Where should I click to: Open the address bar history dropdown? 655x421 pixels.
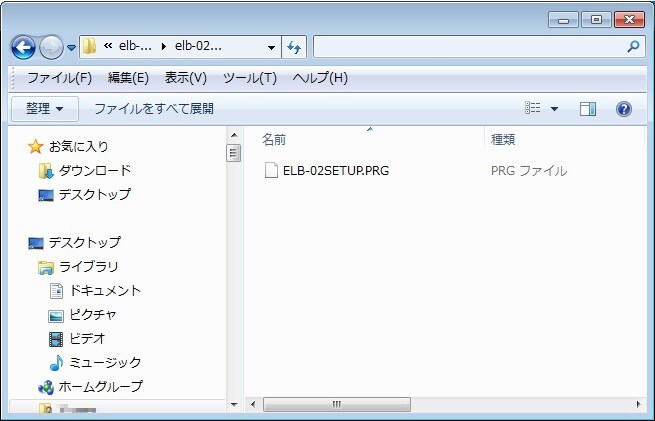pos(272,47)
